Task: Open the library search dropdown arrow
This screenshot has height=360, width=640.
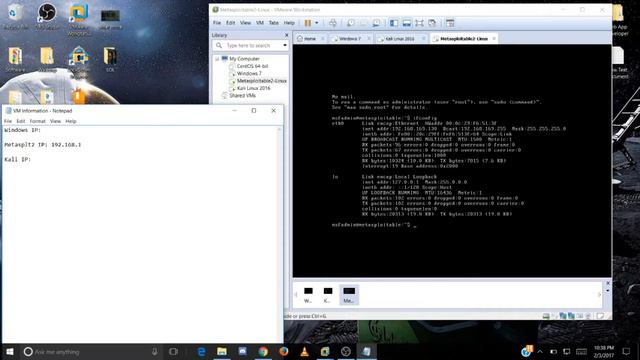Action: point(285,45)
